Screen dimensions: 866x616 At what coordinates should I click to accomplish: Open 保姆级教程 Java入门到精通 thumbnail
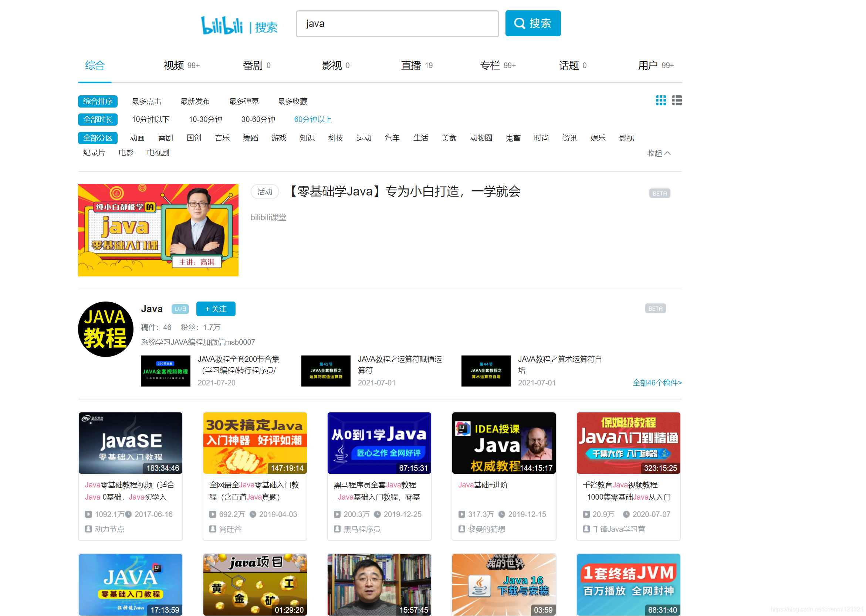click(629, 443)
